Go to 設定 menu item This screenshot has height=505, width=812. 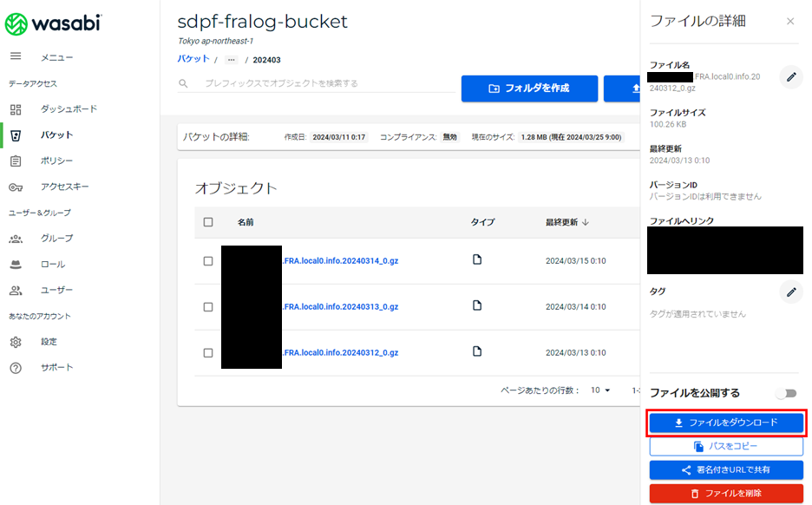pos(49,342)
